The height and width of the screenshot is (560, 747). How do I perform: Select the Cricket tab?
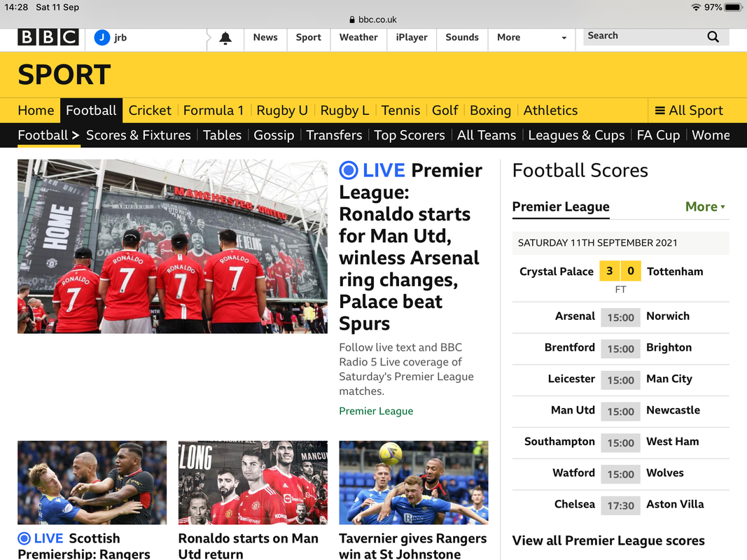point(150,111)
